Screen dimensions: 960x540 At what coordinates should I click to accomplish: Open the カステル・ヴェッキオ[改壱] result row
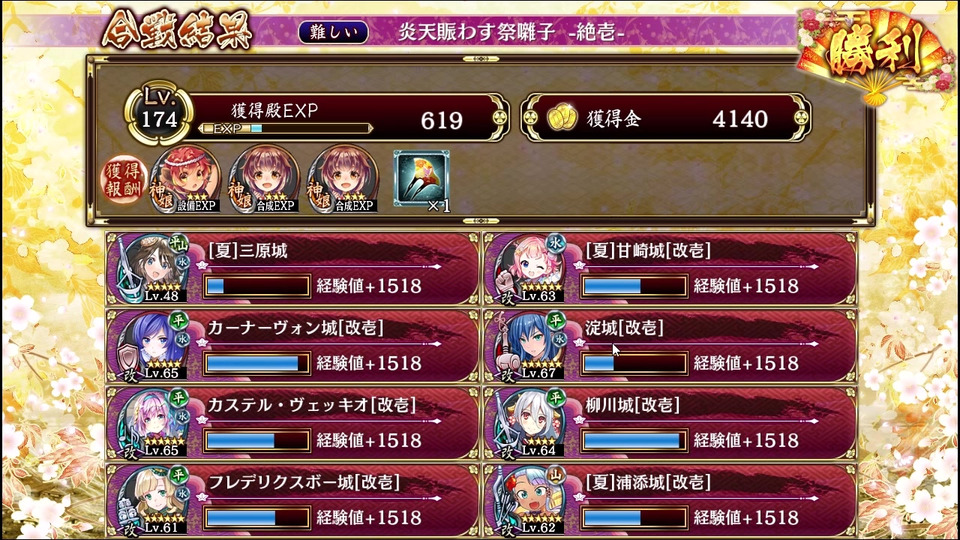tap(293, 423)
